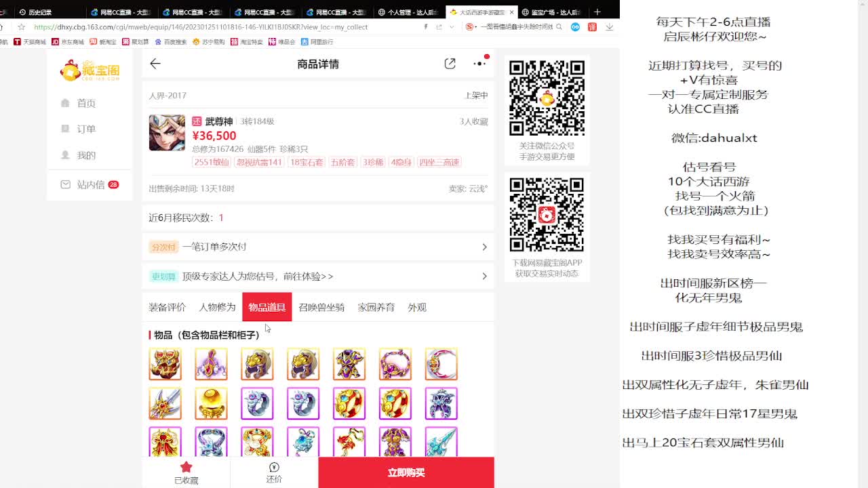Click the browser download arrow icon
Image resolution: width=868 pixels, height=488 pixels.
609,27
